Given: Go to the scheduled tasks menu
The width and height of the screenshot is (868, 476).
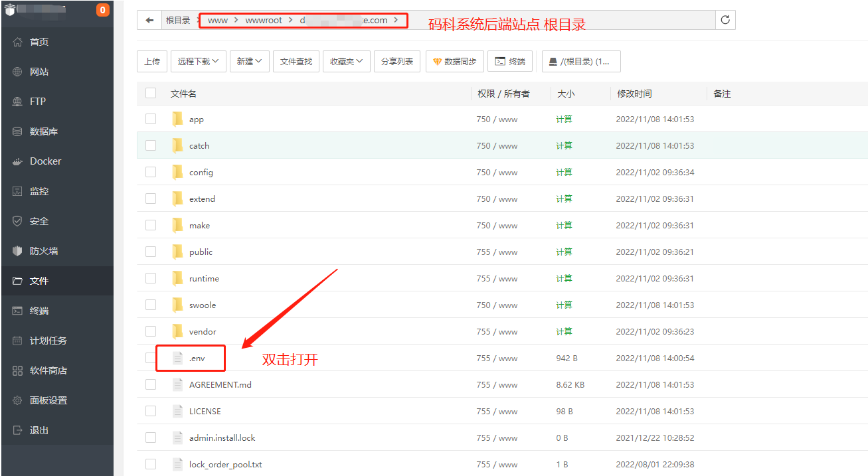Looking at the screenshot, I should tap(48, 341).
